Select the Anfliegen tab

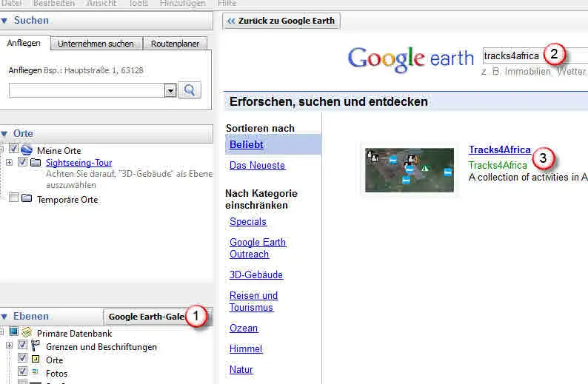[24, 43]
